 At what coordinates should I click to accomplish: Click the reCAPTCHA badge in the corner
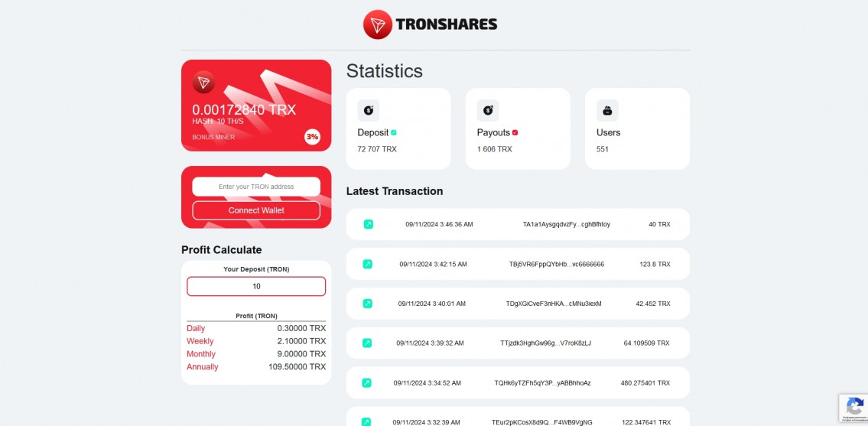point(852,408)
